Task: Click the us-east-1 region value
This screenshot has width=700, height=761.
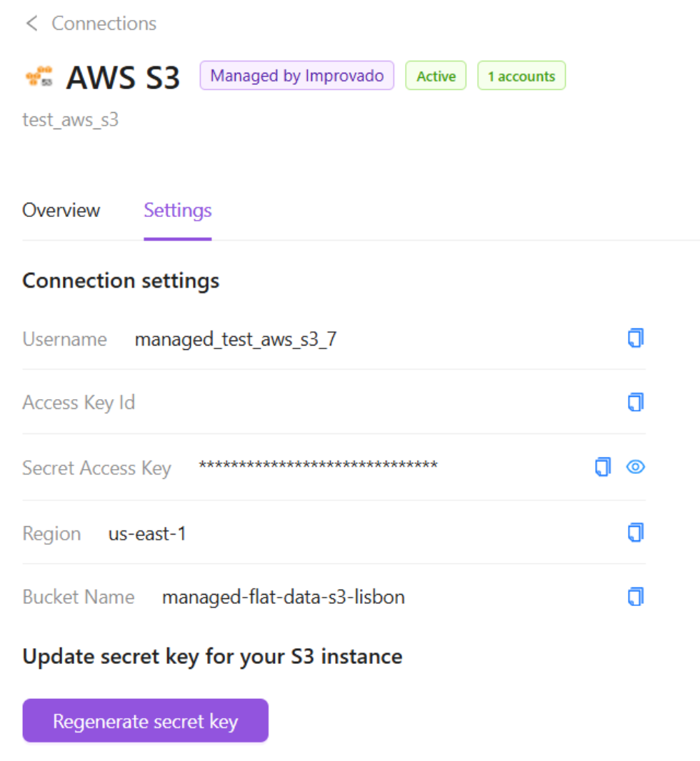Action: (x=147, y=533)
